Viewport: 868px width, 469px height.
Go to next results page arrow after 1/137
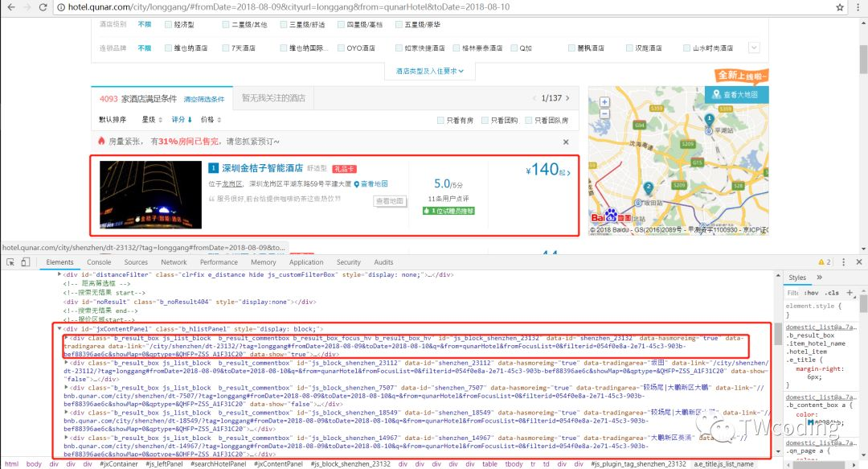point(567,98)
